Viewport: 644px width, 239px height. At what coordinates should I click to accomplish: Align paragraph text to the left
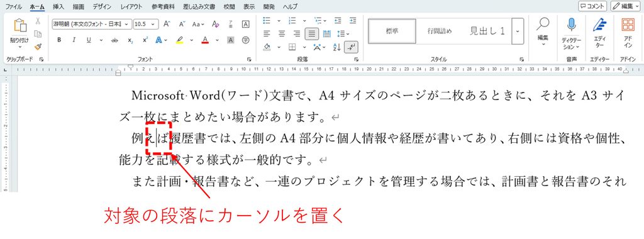[x=267, y=34]
